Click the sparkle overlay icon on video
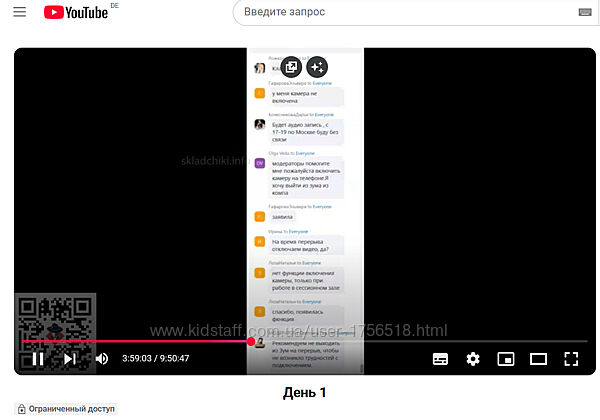The width and height of the screenshot is (600, 420). pyautogui.click(x=317, y=66)
